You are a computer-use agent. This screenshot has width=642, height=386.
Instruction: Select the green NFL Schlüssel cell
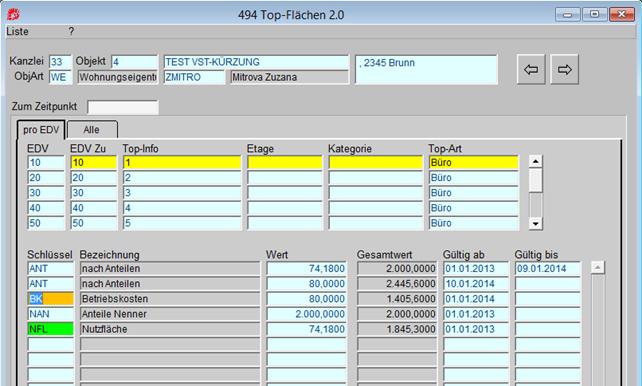(x=51, y=329)
